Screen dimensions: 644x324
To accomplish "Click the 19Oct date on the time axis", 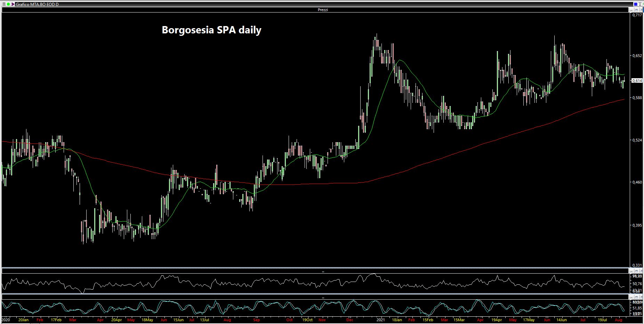I will [307, 320].
